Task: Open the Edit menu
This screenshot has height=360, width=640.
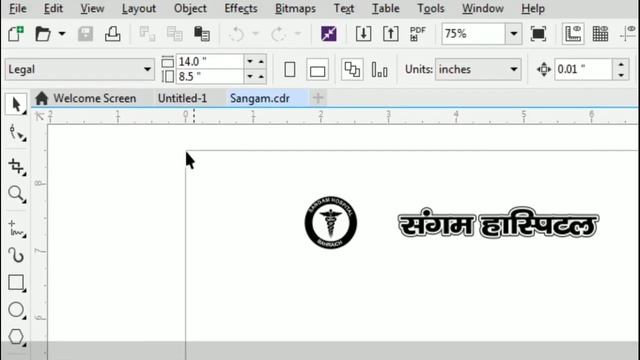Action: tap(53, 9)
